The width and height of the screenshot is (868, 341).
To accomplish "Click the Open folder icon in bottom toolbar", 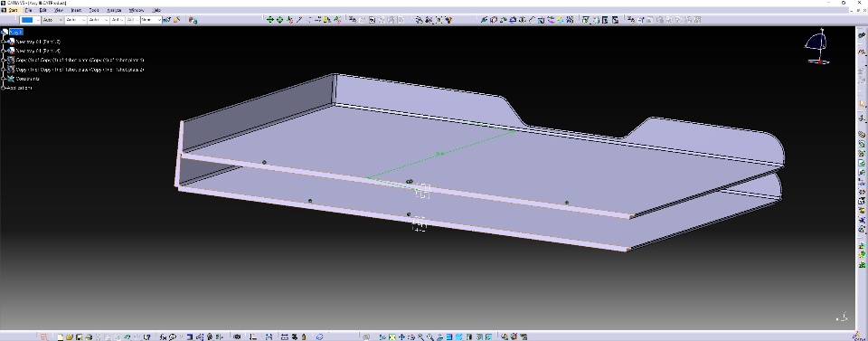I will click(70, 336).
